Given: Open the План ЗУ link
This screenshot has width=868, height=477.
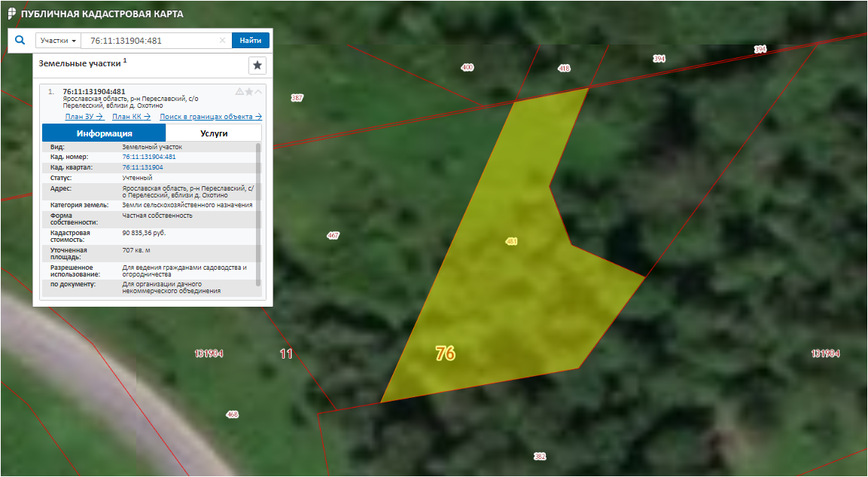Looking at the screenshot, I should pos(84,116).
